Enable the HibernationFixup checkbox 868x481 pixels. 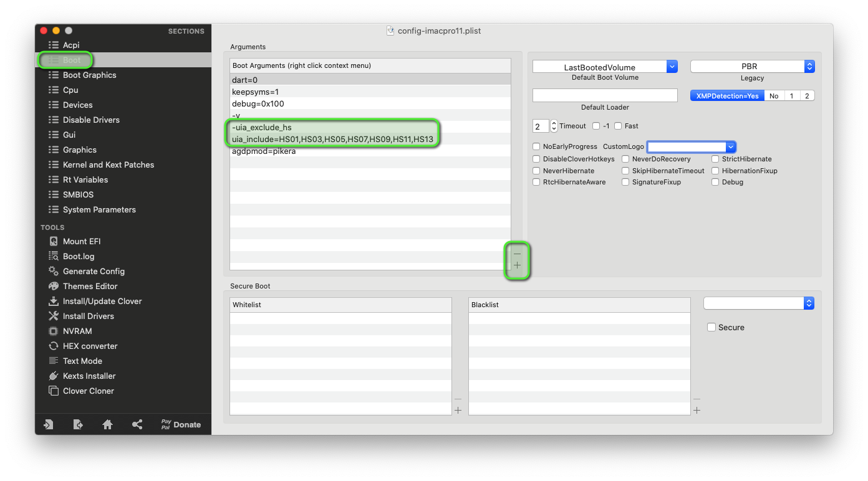715,171
